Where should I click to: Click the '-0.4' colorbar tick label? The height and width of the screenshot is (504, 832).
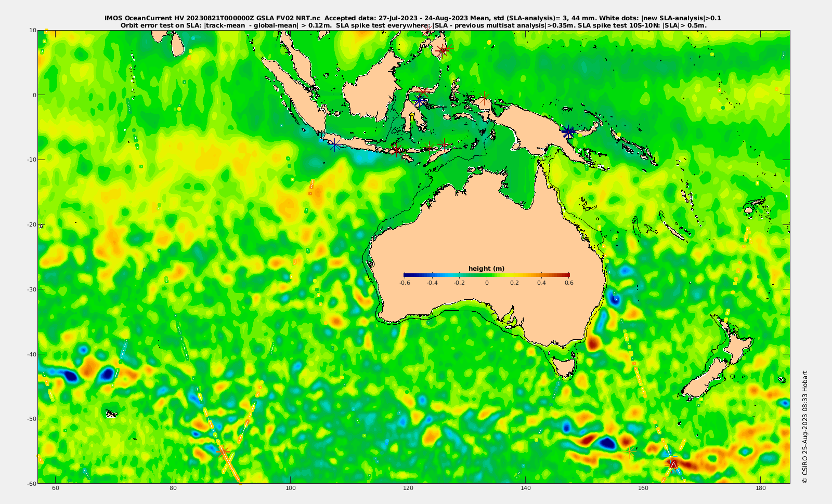432,283
